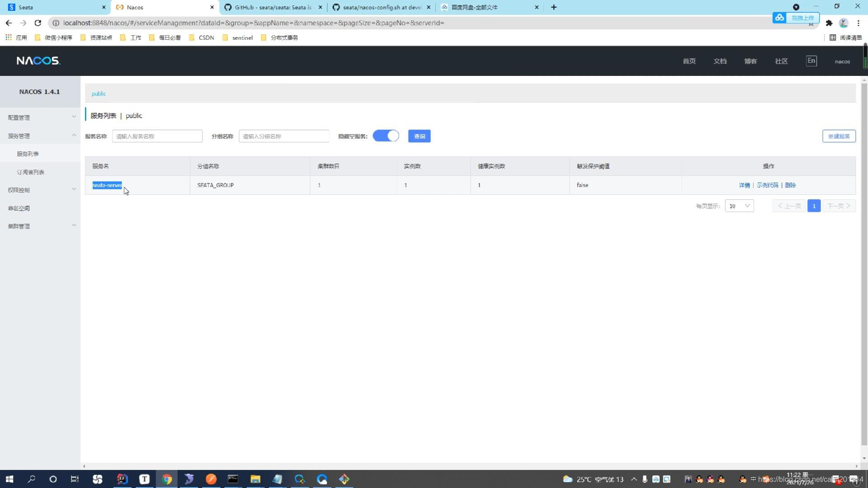Open 详情 for seata-server
This screenshot has width=868, height=488.
(x=744, y=185)
